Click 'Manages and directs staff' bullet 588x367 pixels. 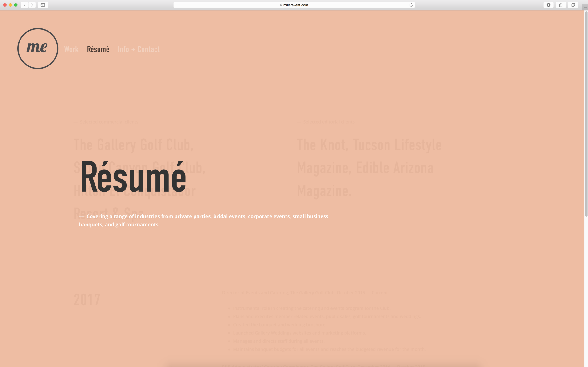point(279,341)
